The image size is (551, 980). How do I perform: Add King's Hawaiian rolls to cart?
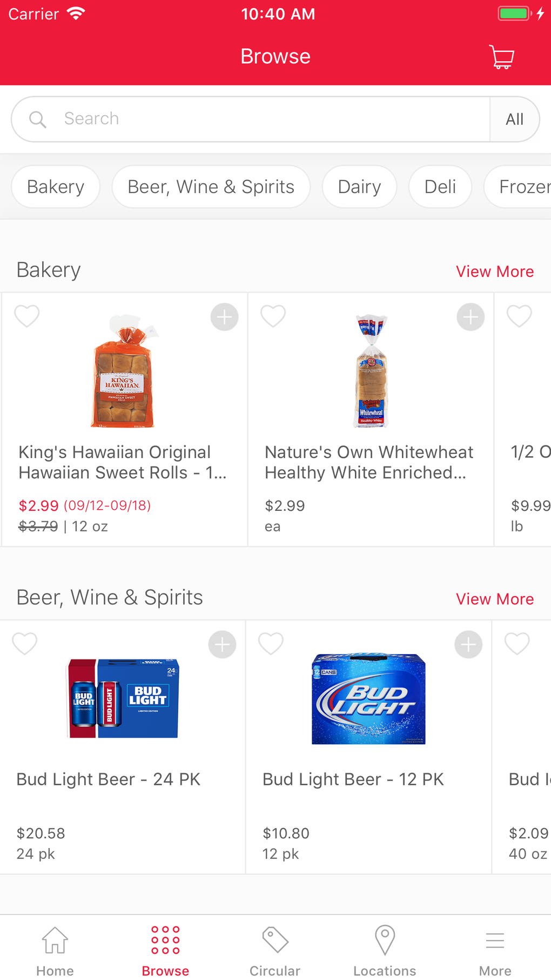[x=224, y=317]
